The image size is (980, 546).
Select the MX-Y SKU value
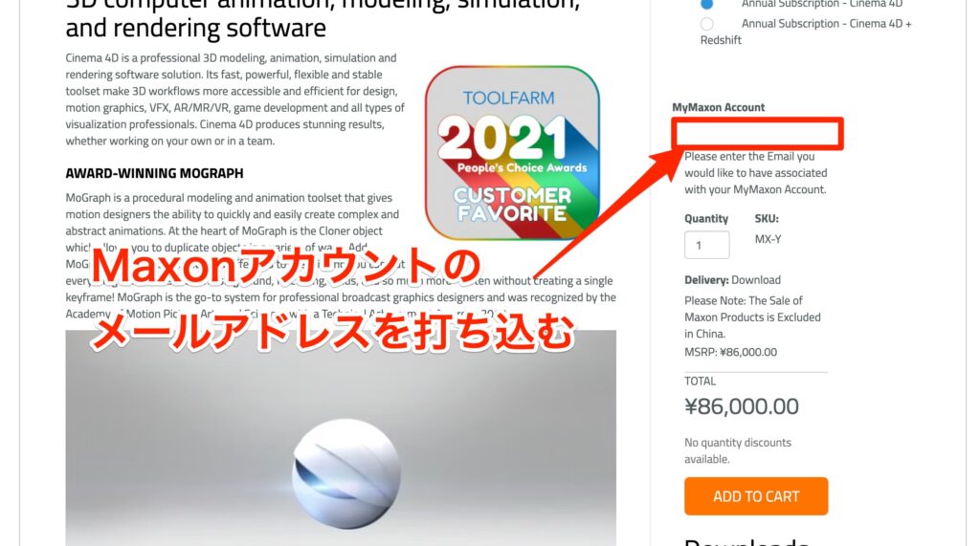point(768,239)
